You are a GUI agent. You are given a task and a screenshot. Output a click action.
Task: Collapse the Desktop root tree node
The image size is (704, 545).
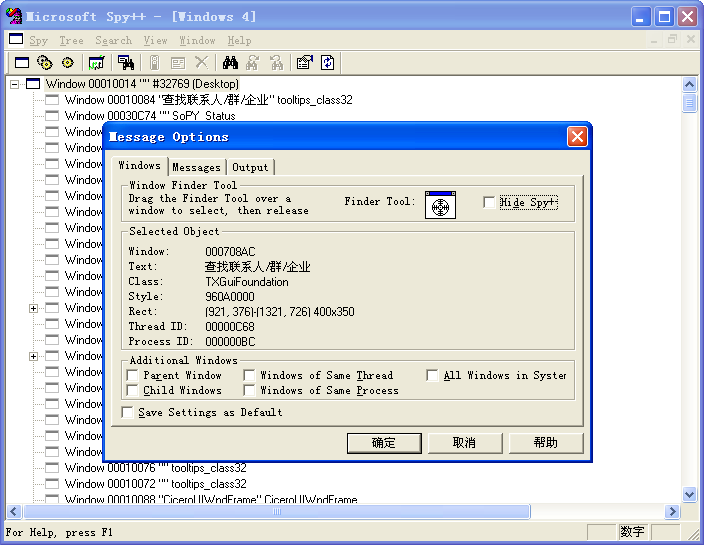[x=15, y=84]
